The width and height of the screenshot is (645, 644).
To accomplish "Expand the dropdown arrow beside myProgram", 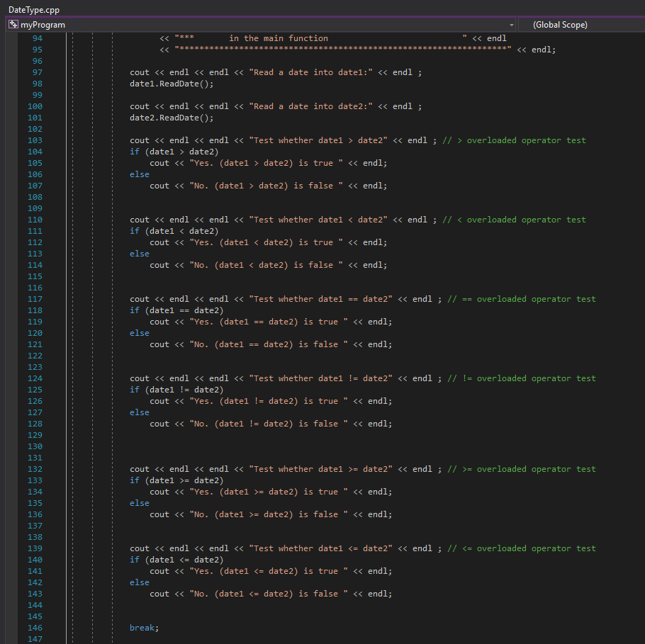I will [x=512, y=24].
